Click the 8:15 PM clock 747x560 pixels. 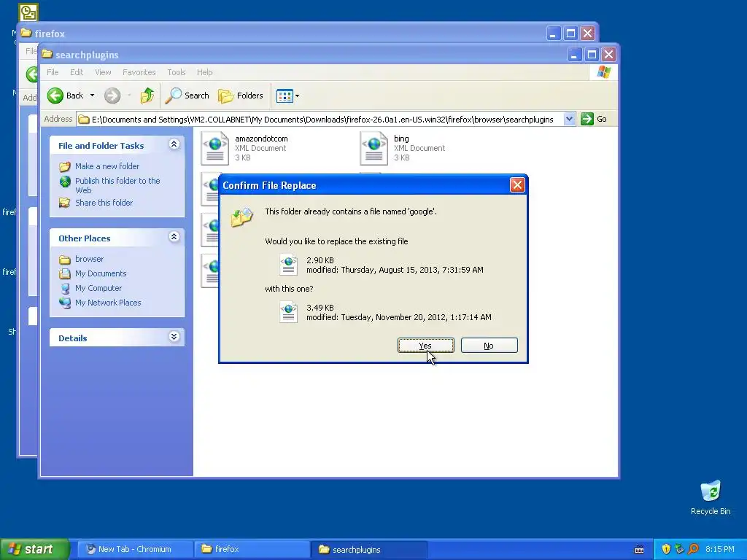[719, 549]
